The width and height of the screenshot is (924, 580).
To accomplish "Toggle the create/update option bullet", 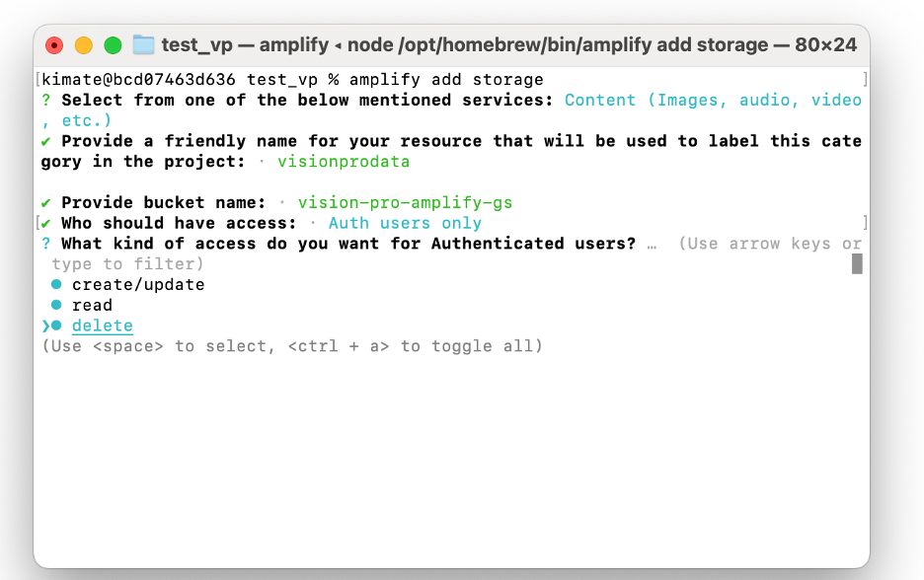I will (x=56, y=284).
